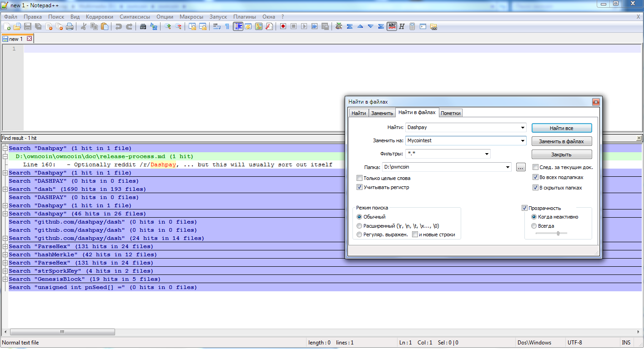Expand the 'GenesisBlock' search result node
This screenshot has width=644, height=349.
click(x=5, y=279)
